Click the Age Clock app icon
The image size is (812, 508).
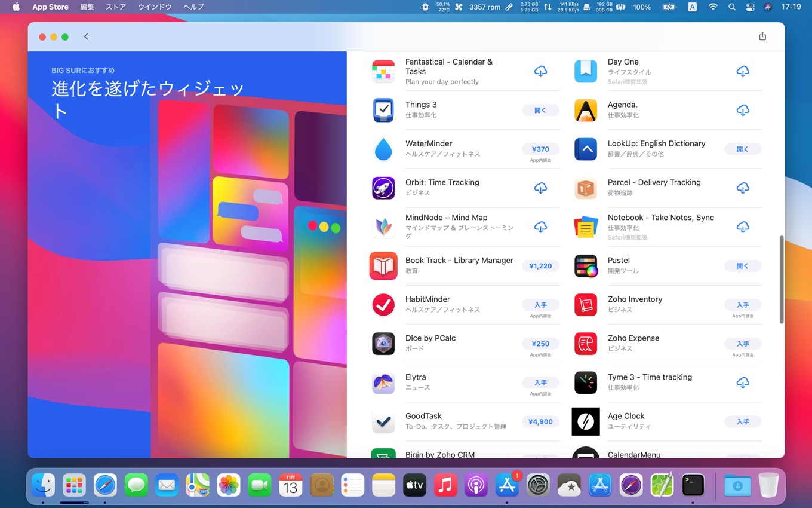tap(586, 421)
